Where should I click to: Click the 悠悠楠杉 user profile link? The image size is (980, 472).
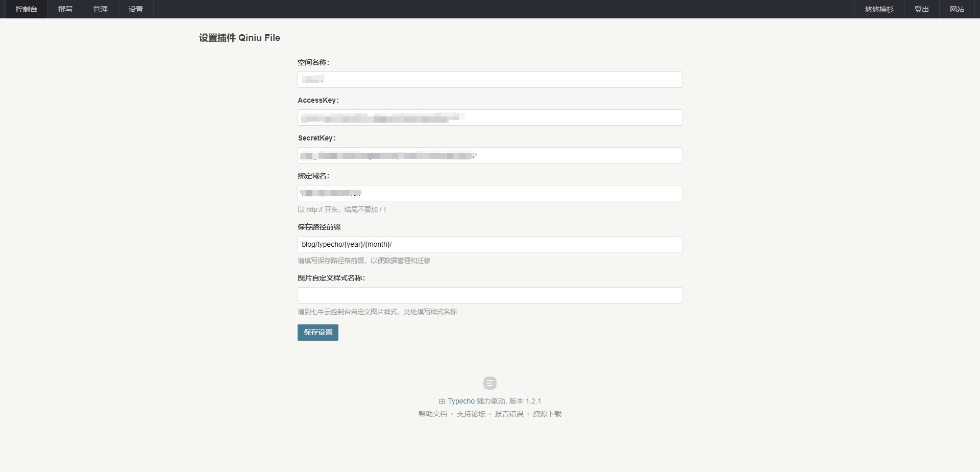pyautogui.click(x=879, y=9)
